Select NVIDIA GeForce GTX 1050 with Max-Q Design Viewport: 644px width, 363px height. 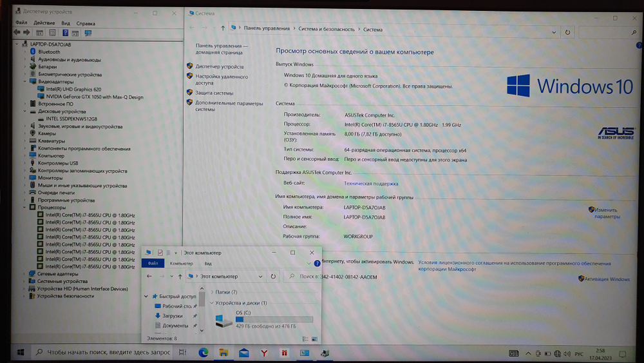coord(95,97)
